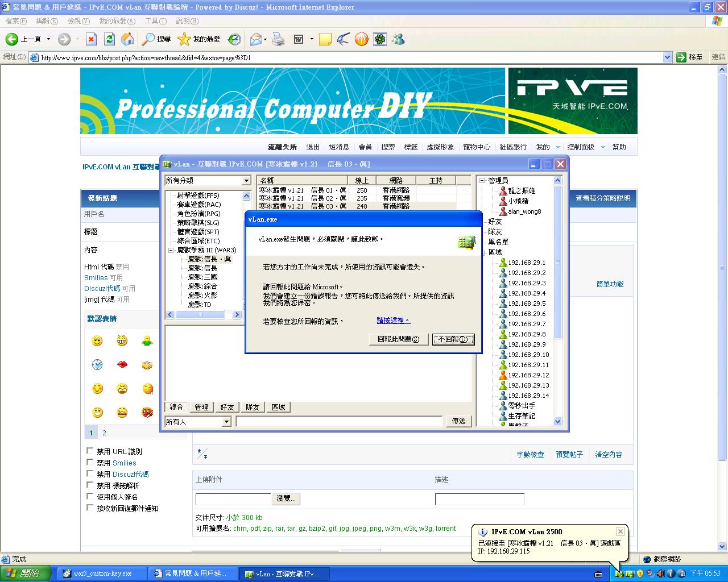Close the IPvE.COM vLan 2500 balloon
The image size is (728, 582).
620,531
